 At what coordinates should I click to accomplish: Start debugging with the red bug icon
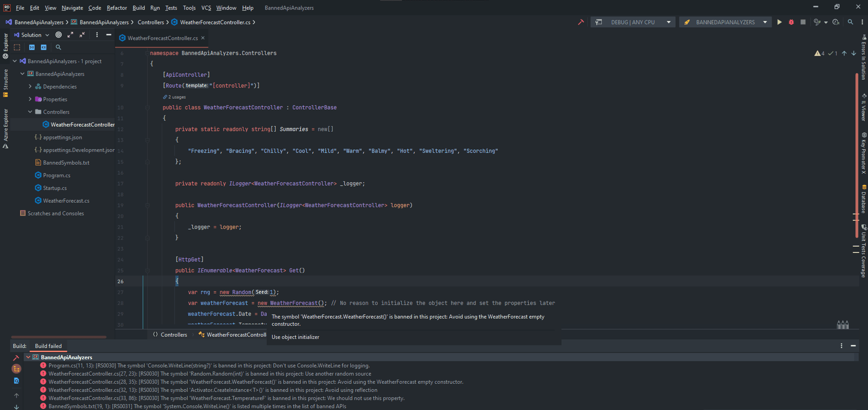[791, 22]
